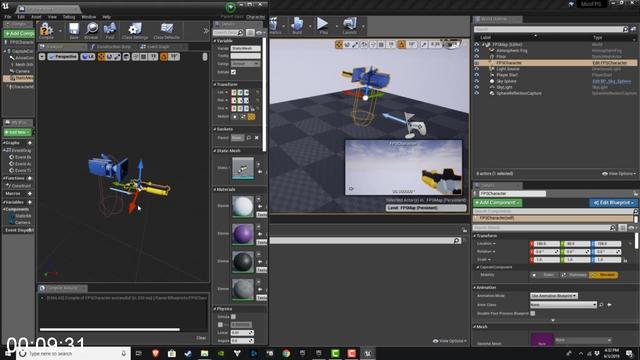
Task: Toggle Simulate physics checkbox
Action: (x=233, y=317)
